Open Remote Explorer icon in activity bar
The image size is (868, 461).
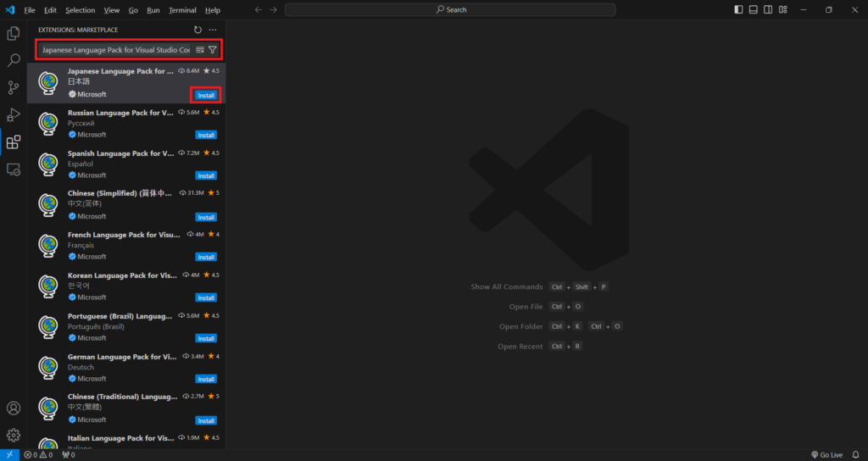click(14, 169)
